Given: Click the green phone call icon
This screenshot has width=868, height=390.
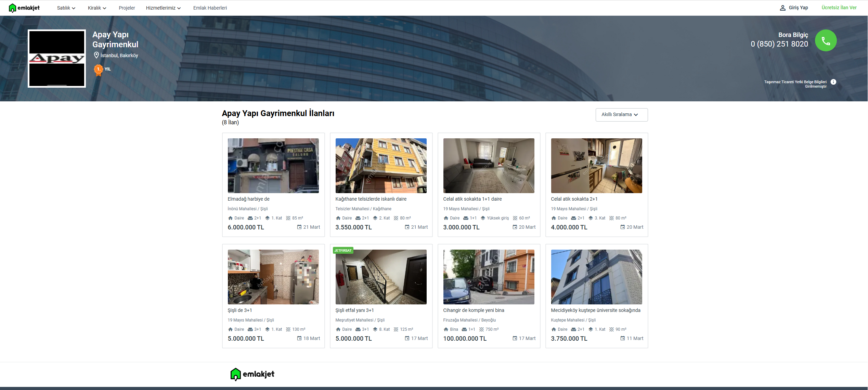Looking at the screenshot, I should coord(826,41).
